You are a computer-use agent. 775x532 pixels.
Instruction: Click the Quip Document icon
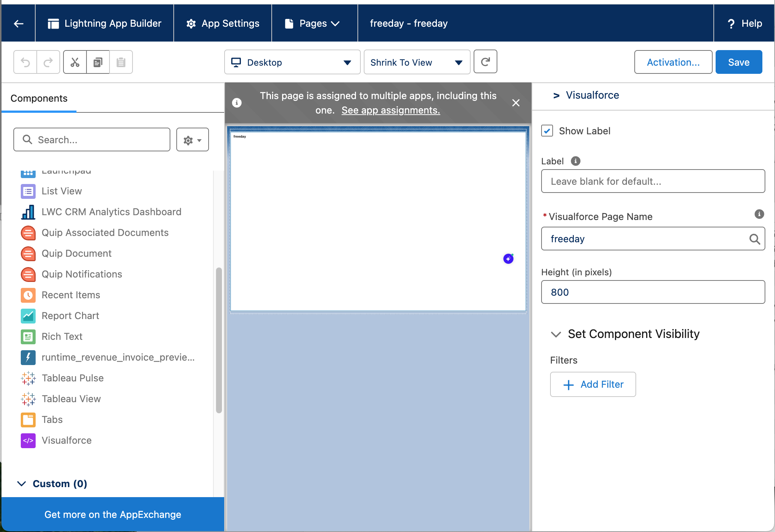coord(28,254)
